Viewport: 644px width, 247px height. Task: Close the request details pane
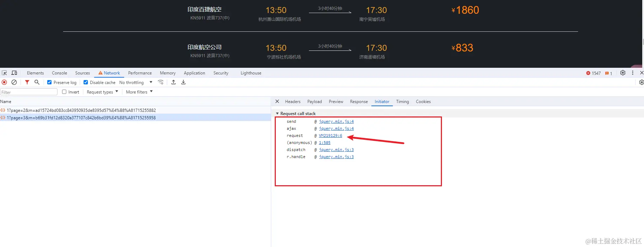click(x=277, y=101)
